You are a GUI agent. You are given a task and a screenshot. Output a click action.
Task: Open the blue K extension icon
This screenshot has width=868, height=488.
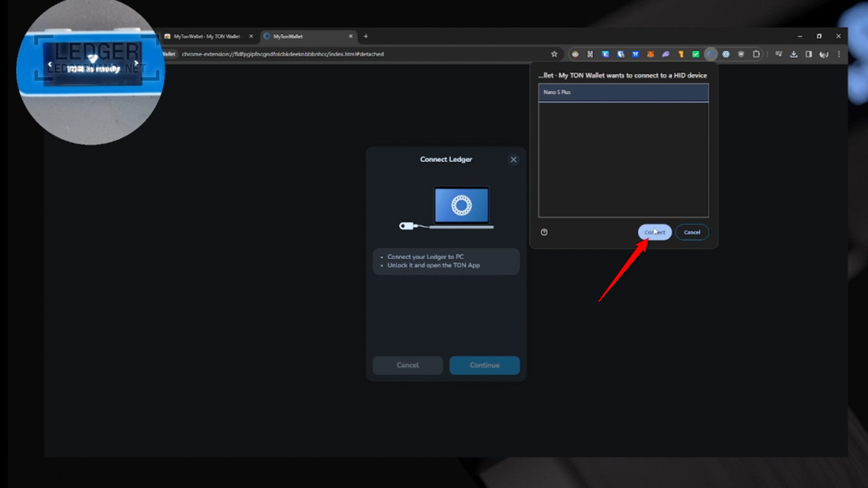606,54
